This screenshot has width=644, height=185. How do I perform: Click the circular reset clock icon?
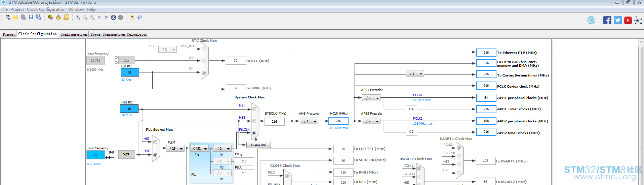[114, 18]
